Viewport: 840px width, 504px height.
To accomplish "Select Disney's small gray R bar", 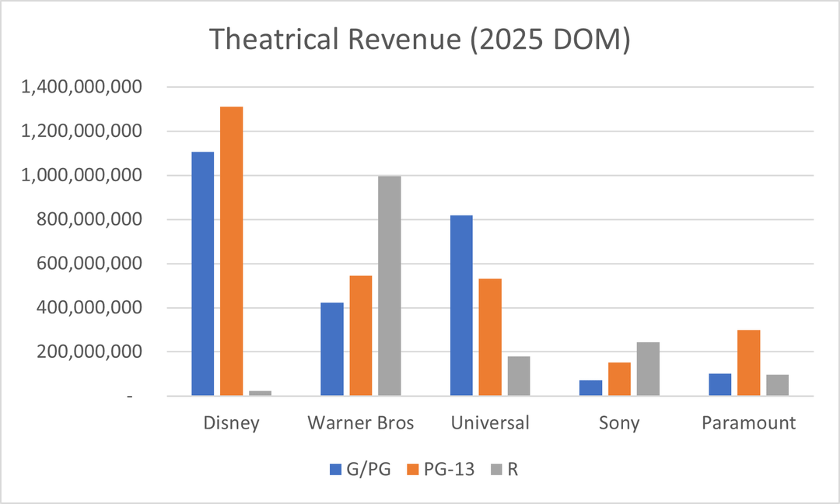I will click(260, 393).
